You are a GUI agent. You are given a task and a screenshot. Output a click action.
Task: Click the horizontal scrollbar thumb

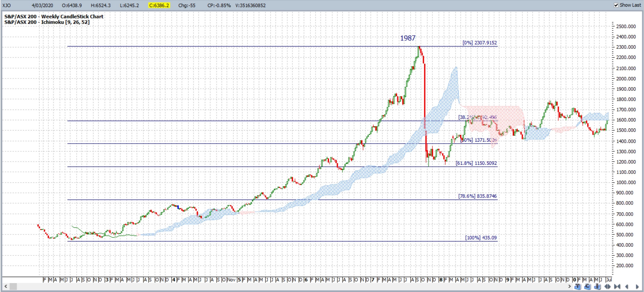(x=13, y=286)
